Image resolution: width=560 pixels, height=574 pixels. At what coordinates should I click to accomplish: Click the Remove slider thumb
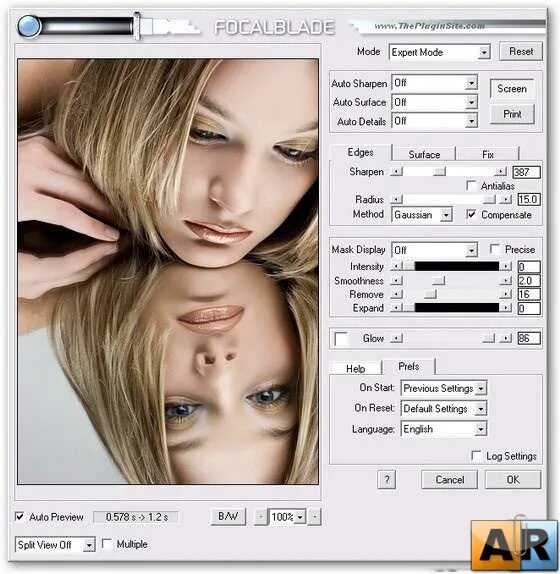coord(430,294)
